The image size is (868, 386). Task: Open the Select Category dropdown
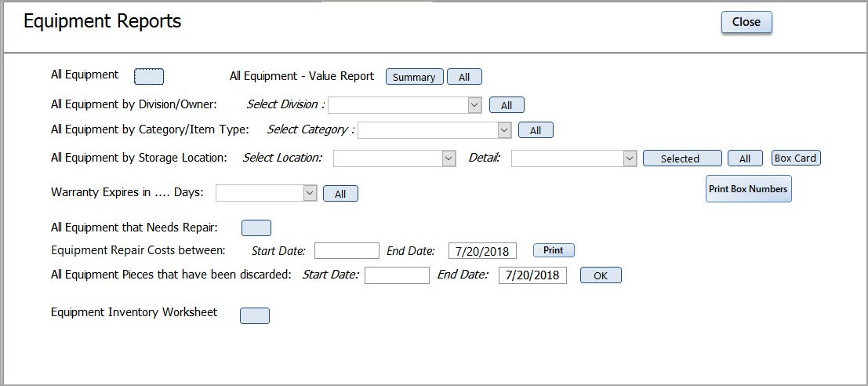(504, 130)
